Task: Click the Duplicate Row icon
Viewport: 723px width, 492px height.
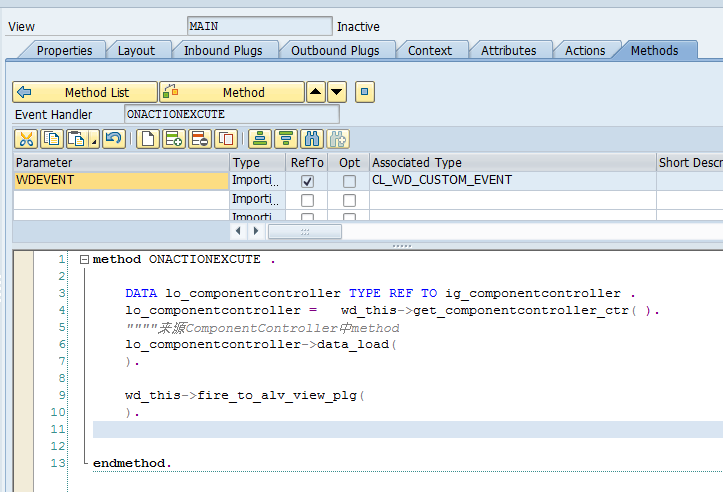Action: [x=226, y=139]
